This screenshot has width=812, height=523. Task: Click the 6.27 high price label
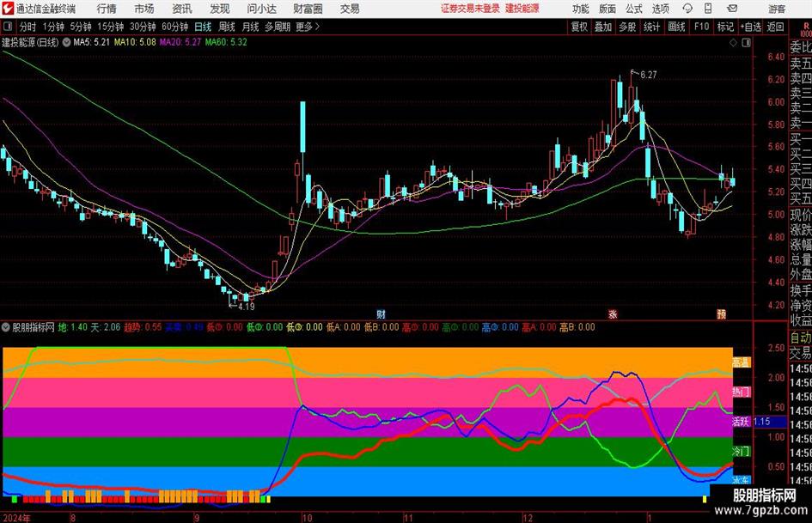click(649, 75)
